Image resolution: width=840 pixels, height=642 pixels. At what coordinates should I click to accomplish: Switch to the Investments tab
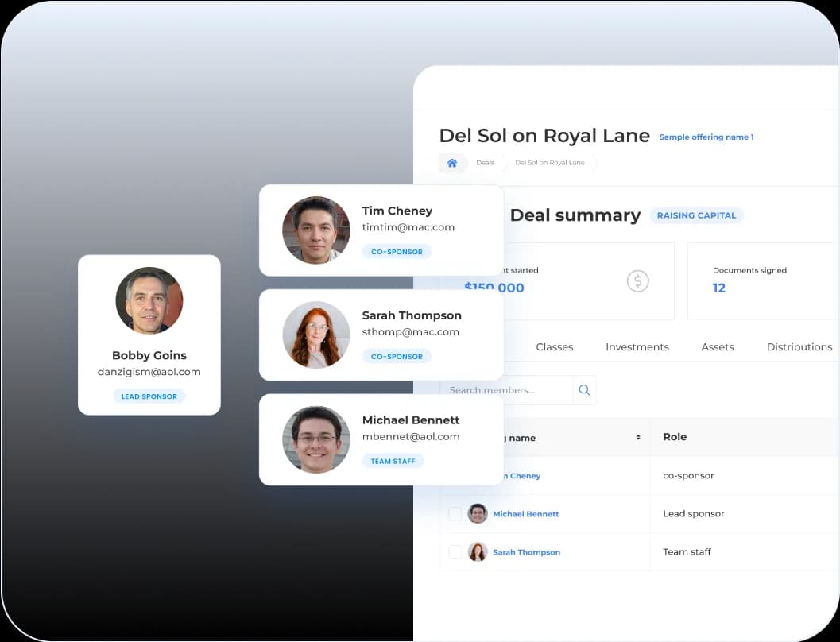click(637, 347)
